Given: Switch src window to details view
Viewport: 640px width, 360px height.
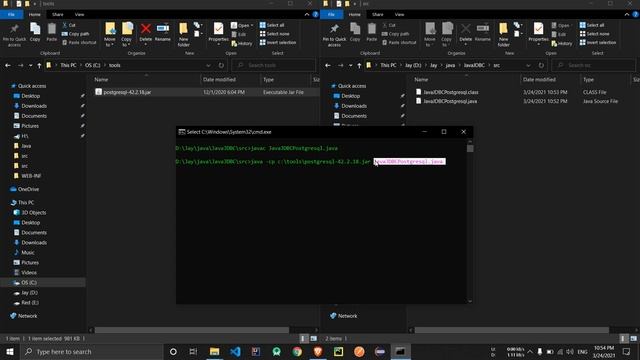Looking at the screenshot, I should pyautogui.click(x=623, y=338).
